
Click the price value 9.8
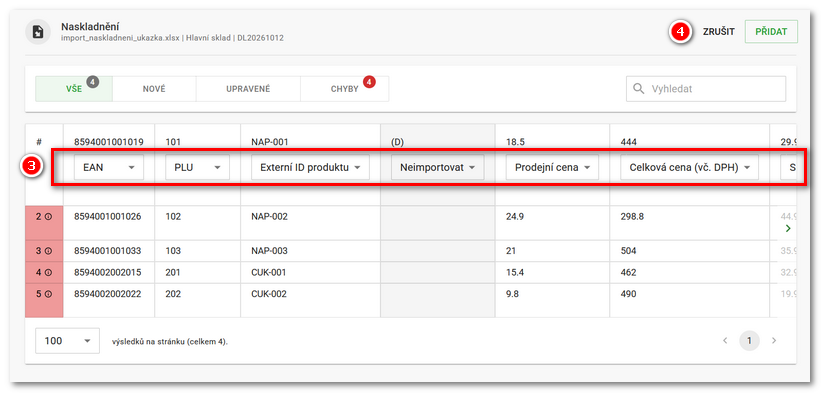(x=513, y=294)
